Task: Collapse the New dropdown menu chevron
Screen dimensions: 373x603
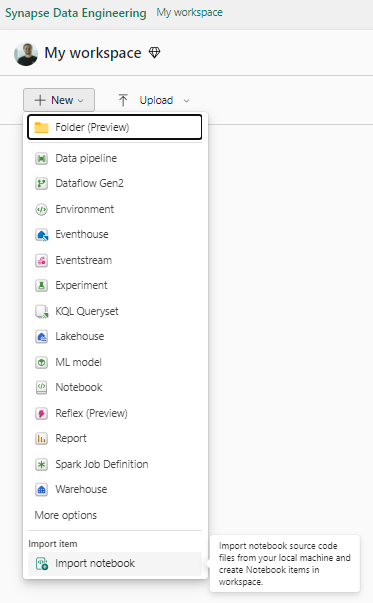Action: pos(80,101)
